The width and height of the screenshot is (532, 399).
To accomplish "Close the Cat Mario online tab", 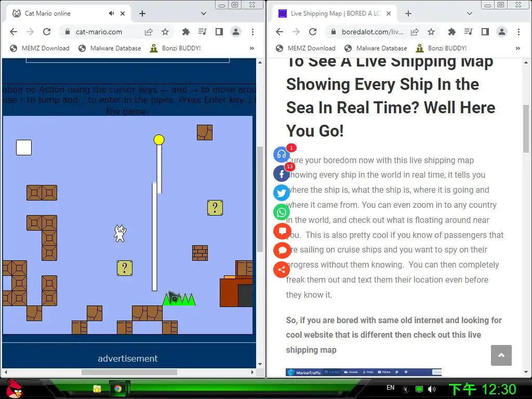I will 123,14.
